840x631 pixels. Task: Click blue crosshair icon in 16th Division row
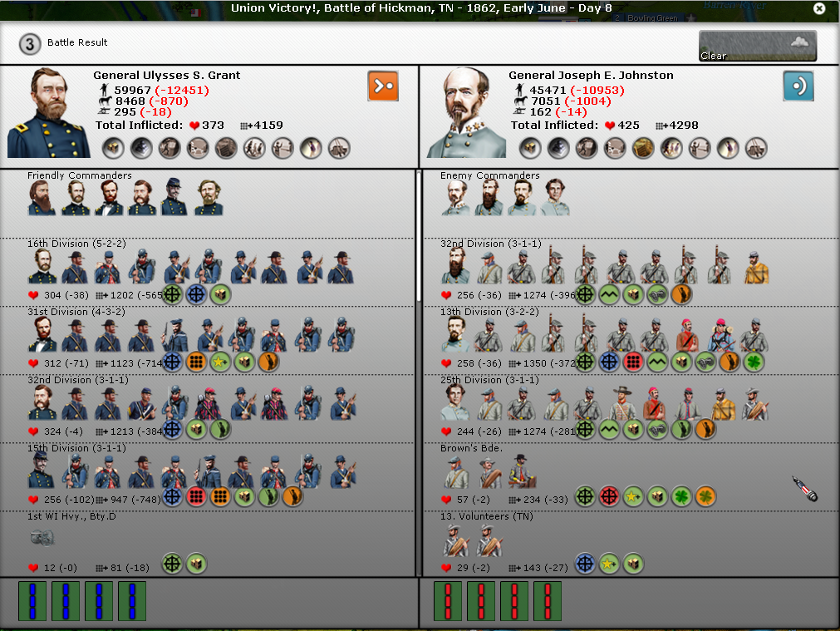196,293
